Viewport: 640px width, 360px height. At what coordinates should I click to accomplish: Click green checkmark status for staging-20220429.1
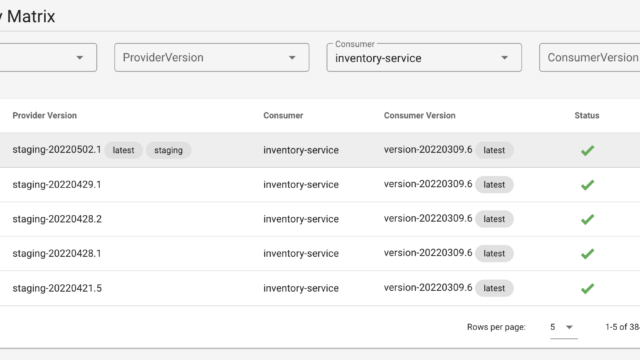(x=587, y=185)
